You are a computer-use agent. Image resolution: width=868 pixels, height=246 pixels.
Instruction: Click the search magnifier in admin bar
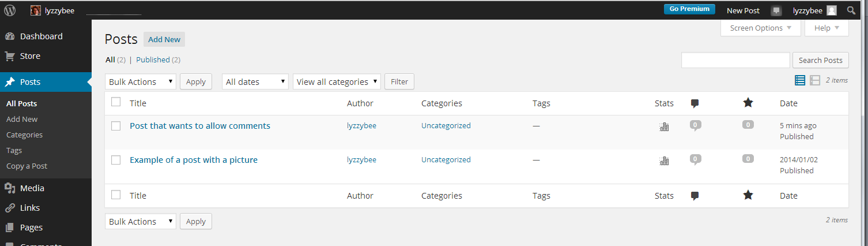pyautogui.click(x=851, y=10)
